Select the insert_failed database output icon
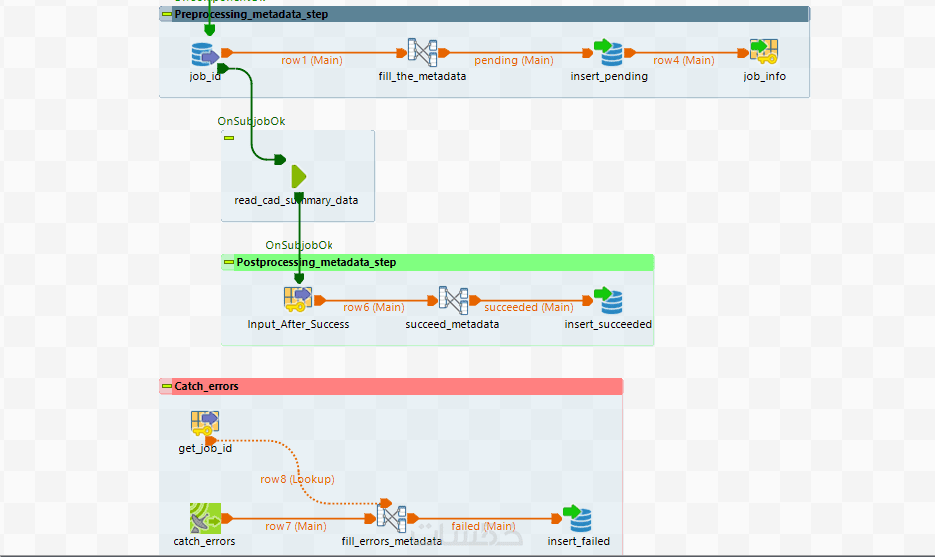This screenshot has height=557, width=935. click(578, 518)
